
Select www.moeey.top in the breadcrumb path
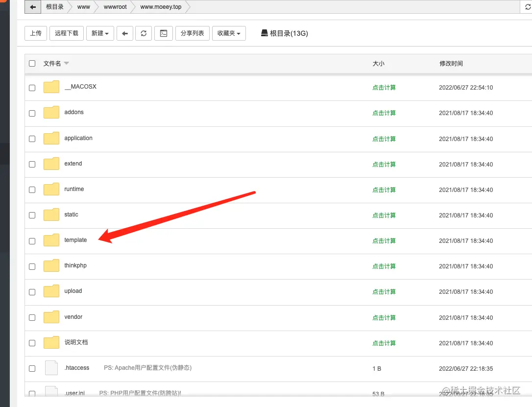pyautogui.click(x=161, y=7)
